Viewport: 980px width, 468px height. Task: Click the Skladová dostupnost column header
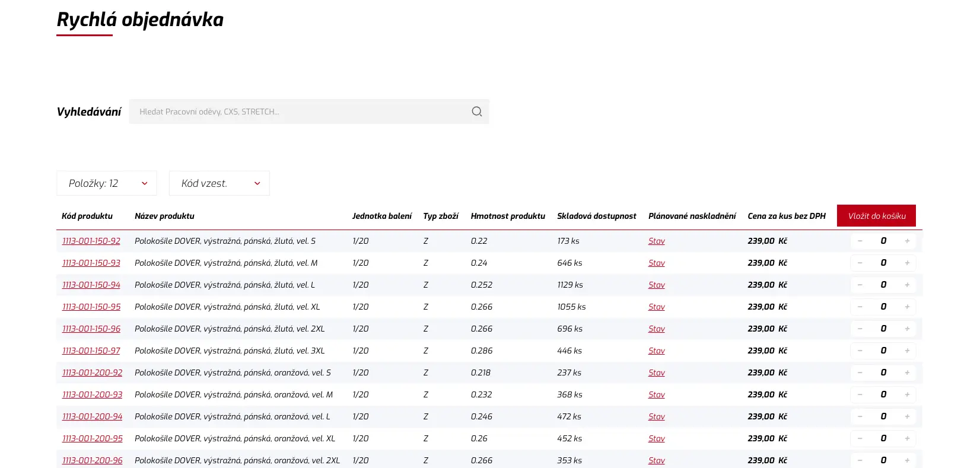[x=596, y=216]
